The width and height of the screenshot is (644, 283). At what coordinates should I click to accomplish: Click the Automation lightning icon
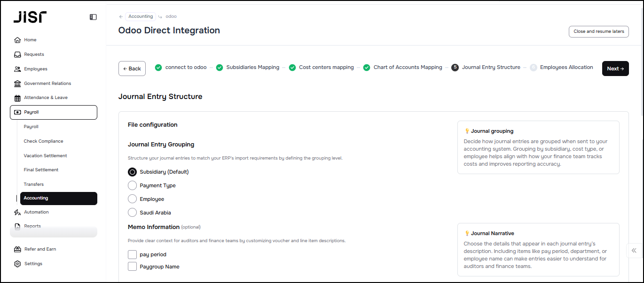pyautogui.click(x=17, y=212)
